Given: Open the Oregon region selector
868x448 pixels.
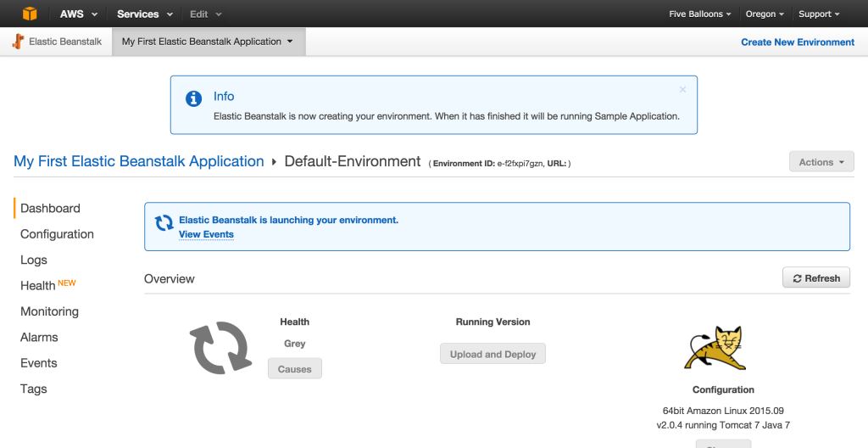Looking at the screenshot, I should 765,14.
